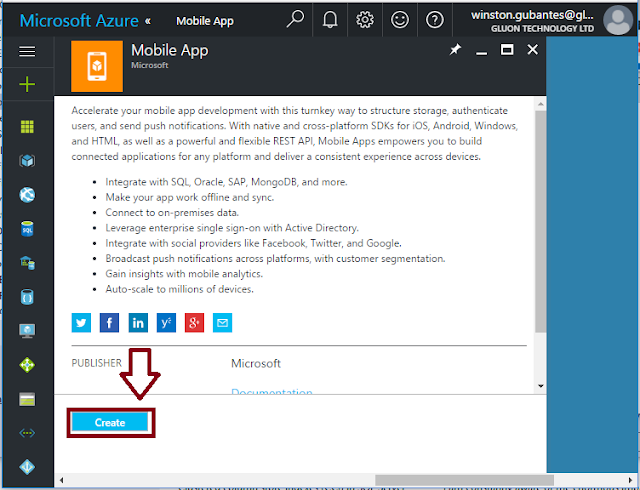
Task: Open the blue diamond sidebar icon at bottom
Action: pyautogui.click(x=27, y=467)
